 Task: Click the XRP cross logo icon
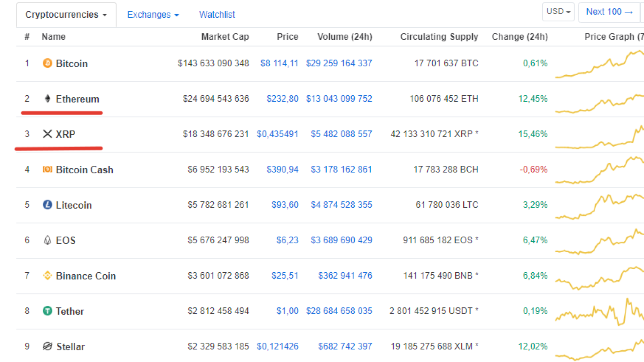(x=47, y=134)
